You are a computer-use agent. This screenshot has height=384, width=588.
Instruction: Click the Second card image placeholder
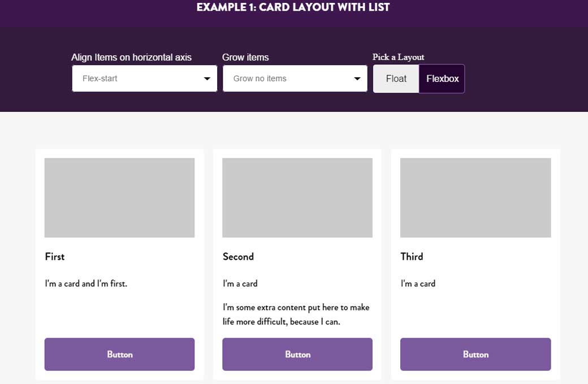[x=297, y=197]
